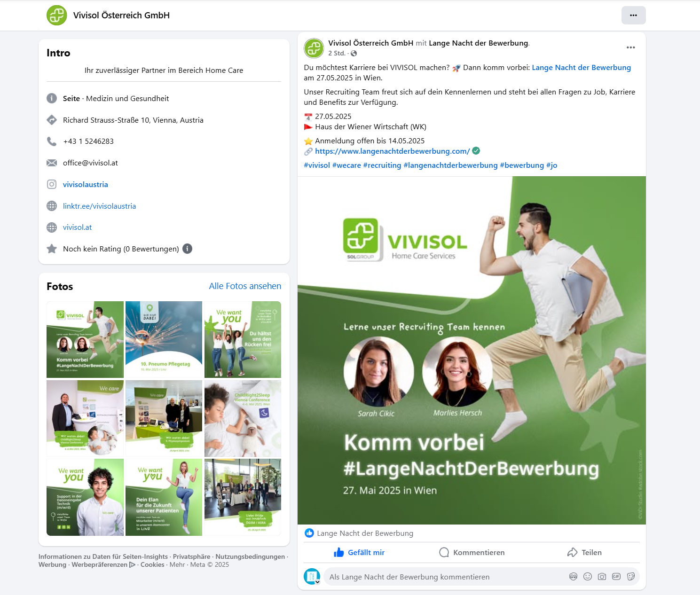
Task: Click the globe icon beside linktr.ee/vivisolaustria
Action: pos(52,206)
